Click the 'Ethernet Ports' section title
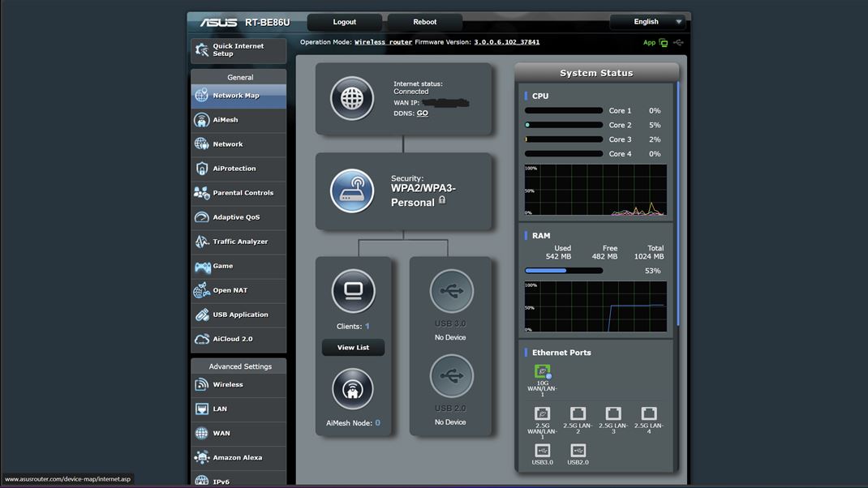The width and height of the screenshot is (868, 488). tap(561, 353)
